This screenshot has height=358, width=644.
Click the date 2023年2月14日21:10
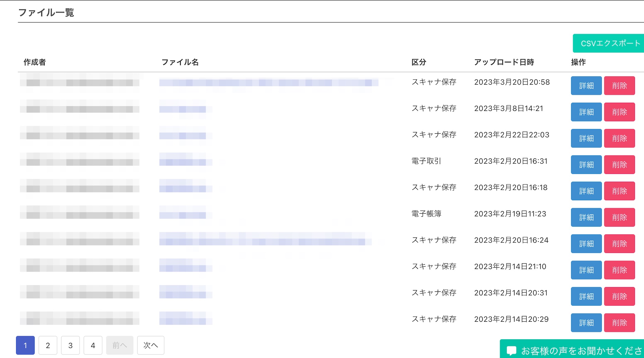[x=510, y=267]
